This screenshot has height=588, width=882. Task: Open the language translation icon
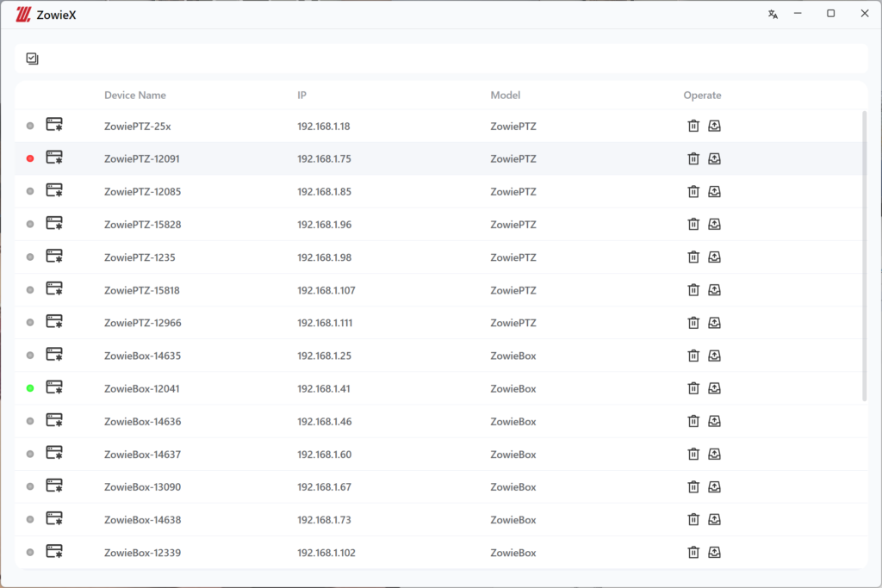pos(773,14)
